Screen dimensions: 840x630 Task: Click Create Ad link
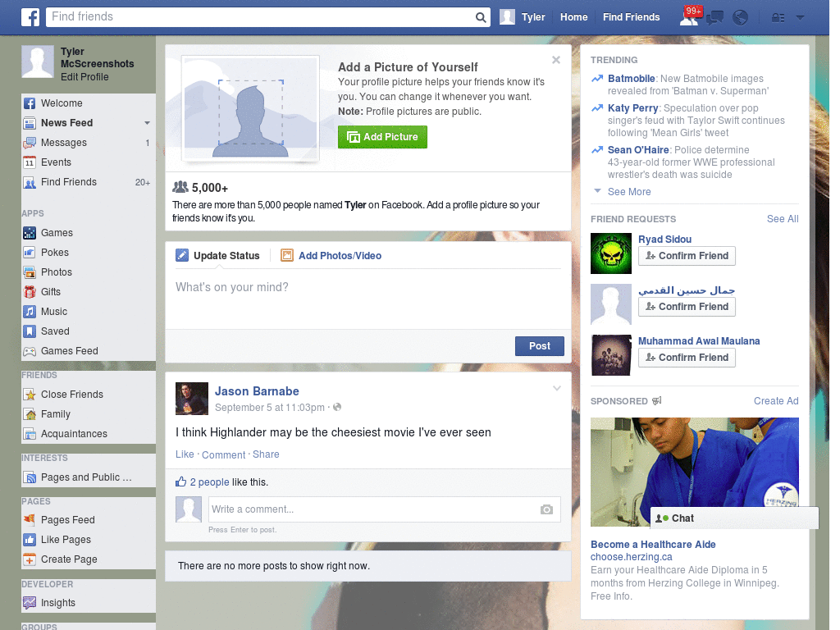click(776, 401)
